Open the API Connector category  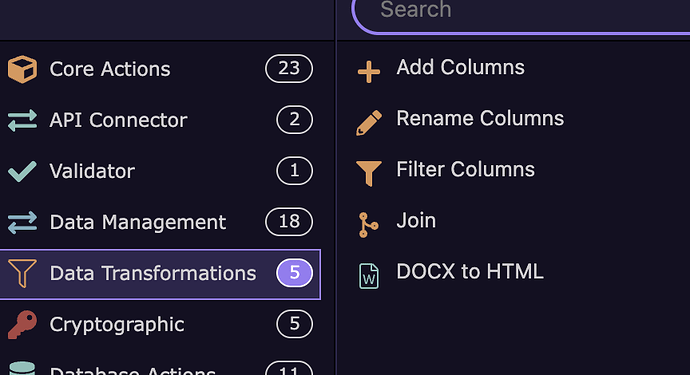[x=160, y=120]
